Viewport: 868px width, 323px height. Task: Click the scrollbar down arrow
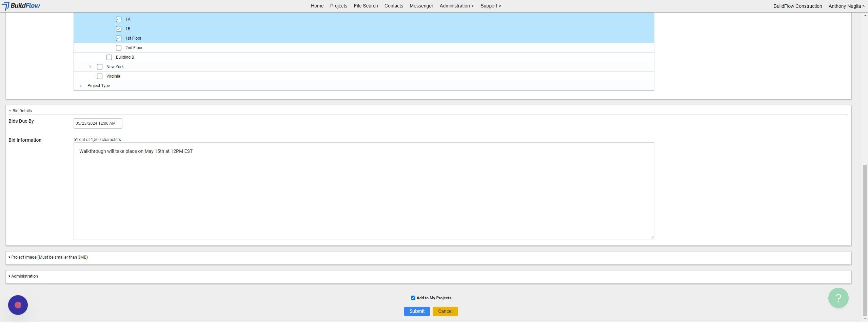[865, 319]
